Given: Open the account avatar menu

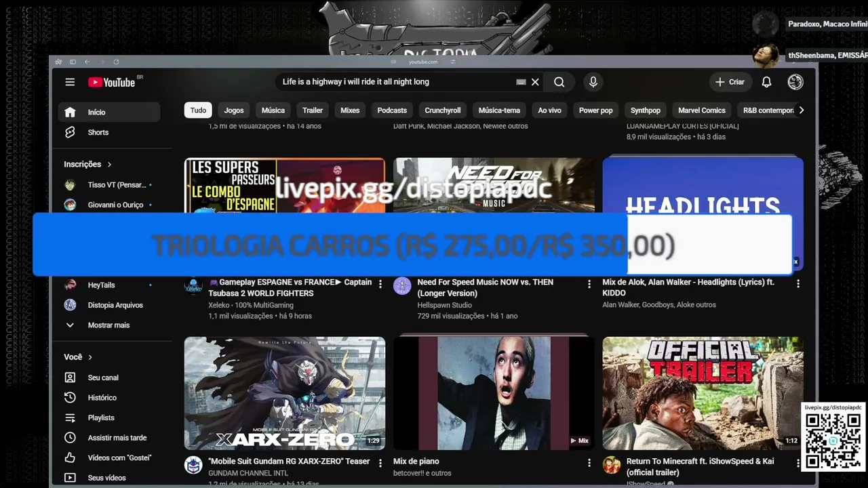Looking at the screenshot, I should coord(795,82).
